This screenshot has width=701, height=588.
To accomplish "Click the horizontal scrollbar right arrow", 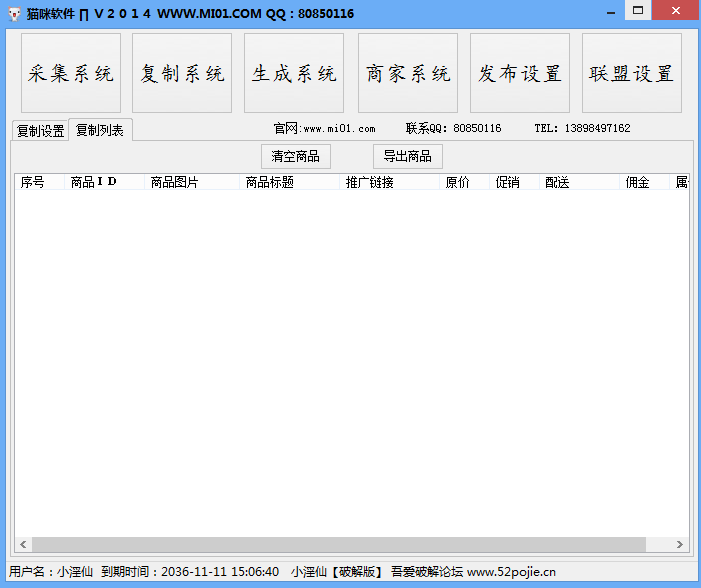I will [x=680, y=545].
